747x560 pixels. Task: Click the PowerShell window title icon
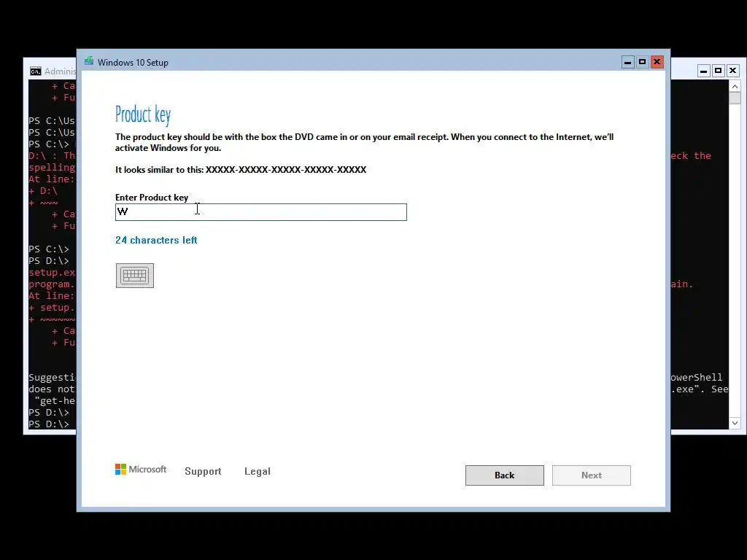point(36,71)
